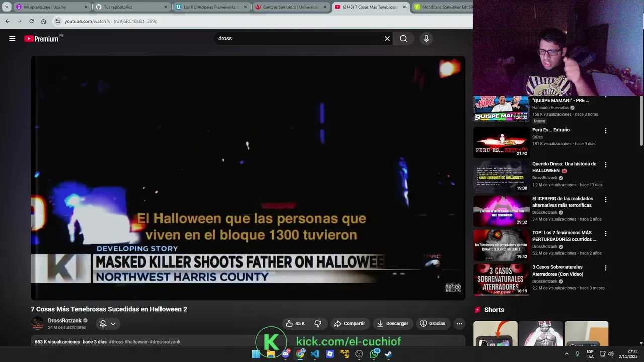
Task: Open the DrossRotzank channel name link
Action: [65, 321]
